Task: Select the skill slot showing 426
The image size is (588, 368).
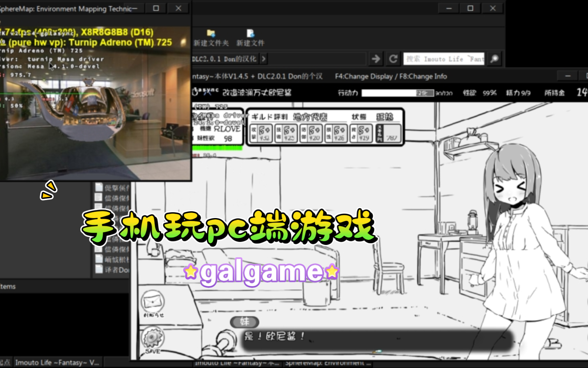Action: pos(336,133)
